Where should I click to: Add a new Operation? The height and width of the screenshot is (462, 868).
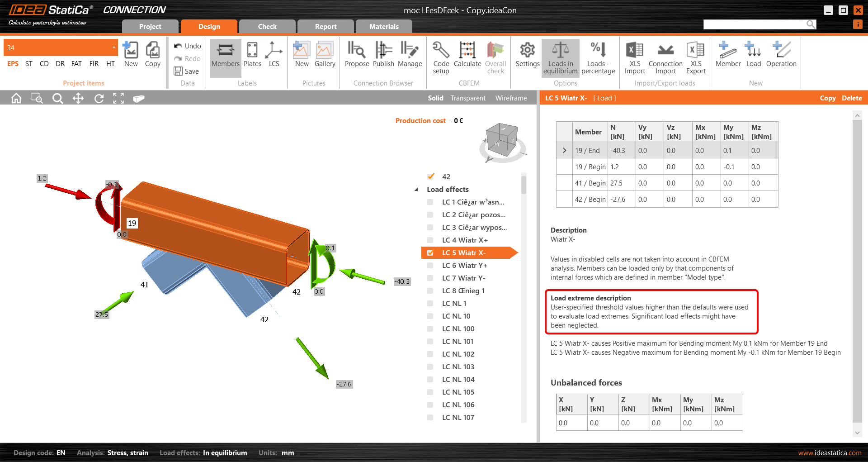(x=781, y=54)
